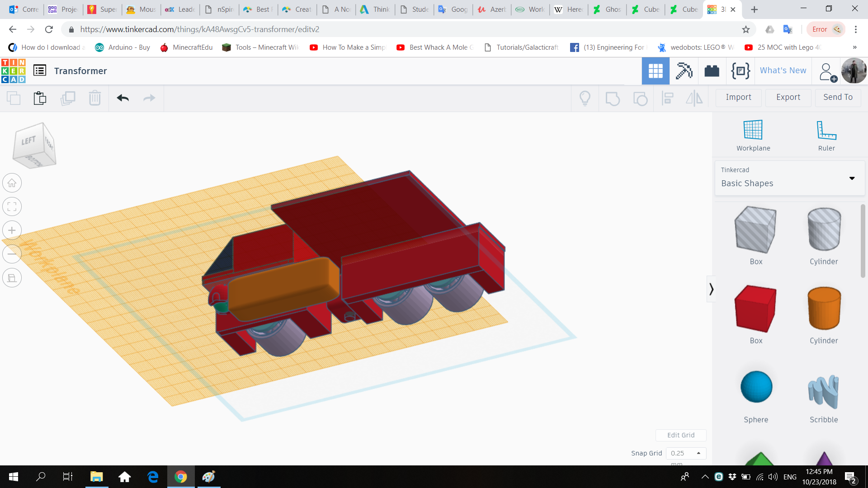Click the Undo arrow
This screenshot has height=488, width=868.
[123, 98]
